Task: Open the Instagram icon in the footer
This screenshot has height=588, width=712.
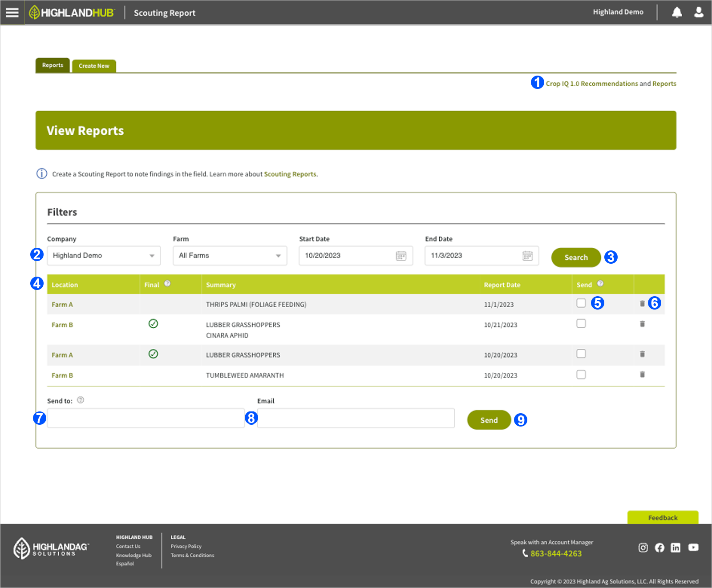Action: coord(643,548)
